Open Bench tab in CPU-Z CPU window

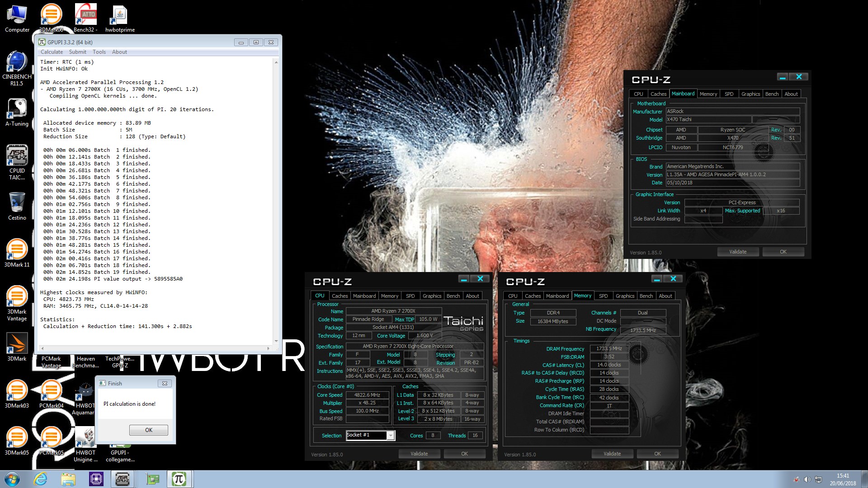pyautogui.click(x=453, y=296)
